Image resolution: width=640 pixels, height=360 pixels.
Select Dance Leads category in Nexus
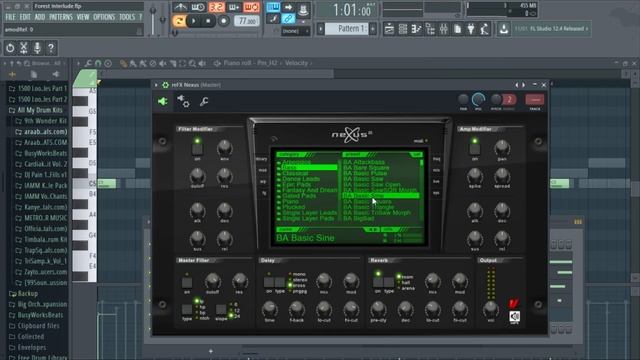[300, 179]
